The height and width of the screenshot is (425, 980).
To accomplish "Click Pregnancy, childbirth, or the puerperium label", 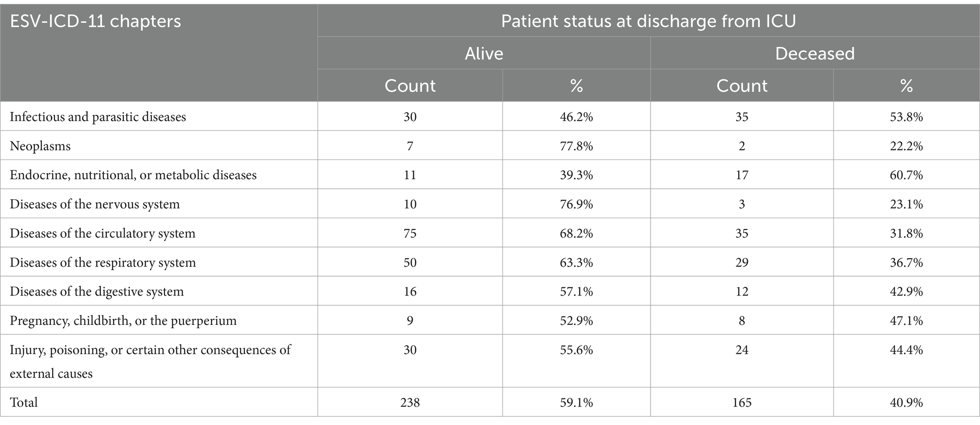I will 123,321.
